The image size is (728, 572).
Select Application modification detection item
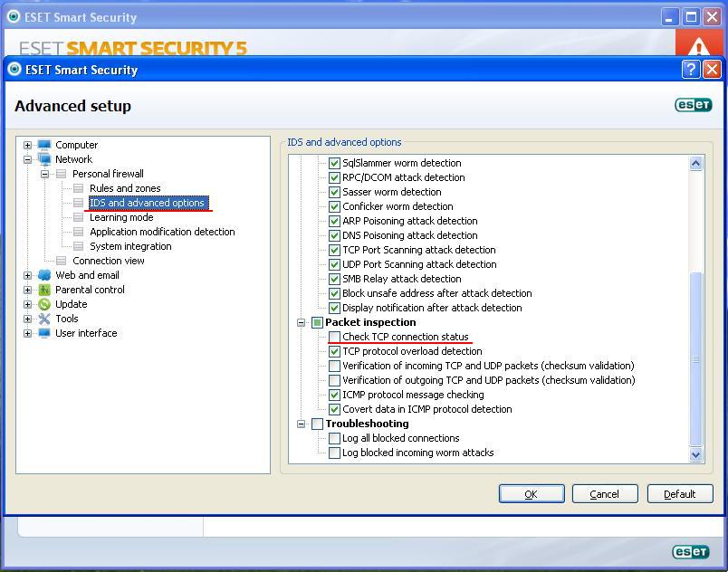pos(162,232)
